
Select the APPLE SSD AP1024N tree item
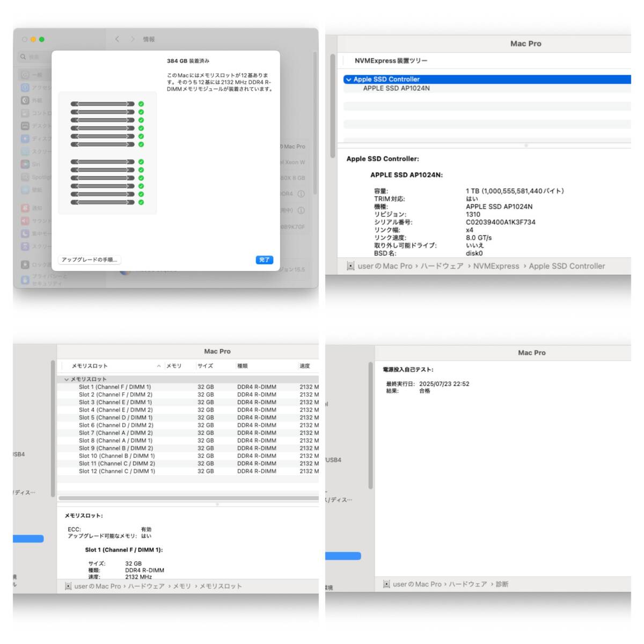pos(396,88)
